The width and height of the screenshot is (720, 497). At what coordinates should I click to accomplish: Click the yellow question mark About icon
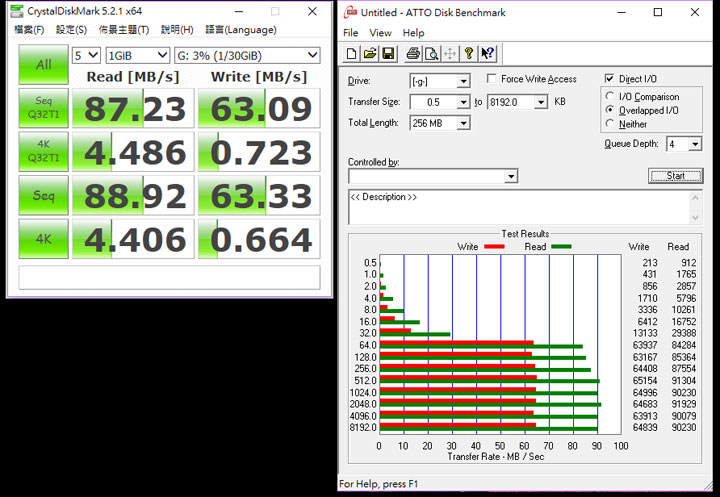(469, 54)
